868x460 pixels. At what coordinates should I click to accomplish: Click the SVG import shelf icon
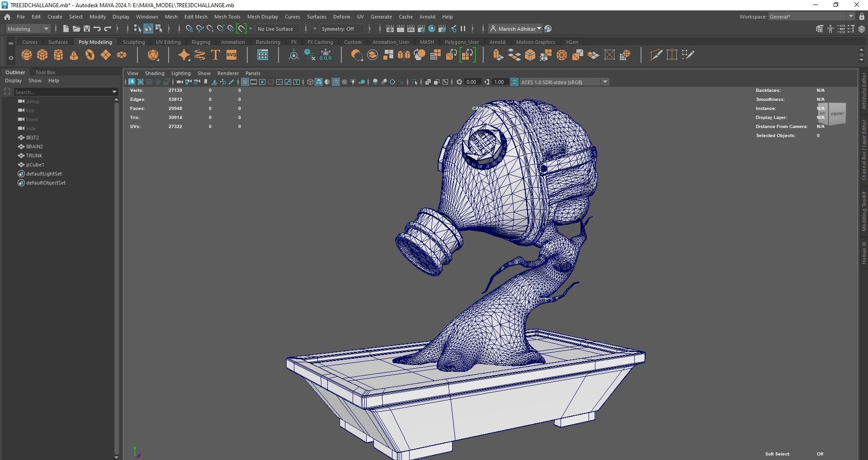pyautogui.click(x=231, y=55)
